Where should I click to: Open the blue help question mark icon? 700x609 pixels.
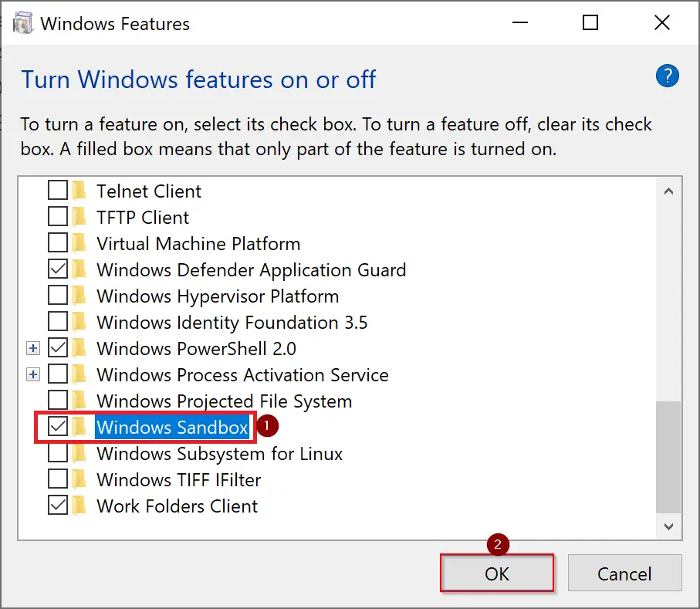[667, 76]
